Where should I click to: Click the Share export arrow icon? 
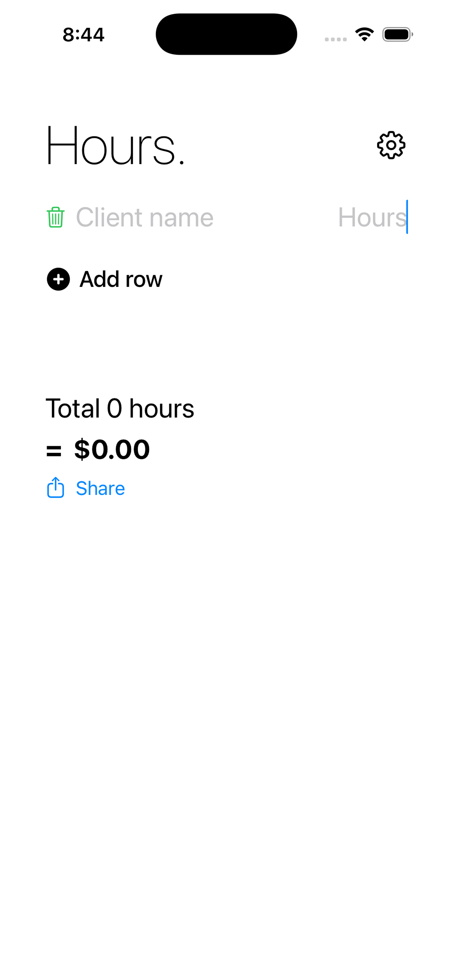[55, 489]
